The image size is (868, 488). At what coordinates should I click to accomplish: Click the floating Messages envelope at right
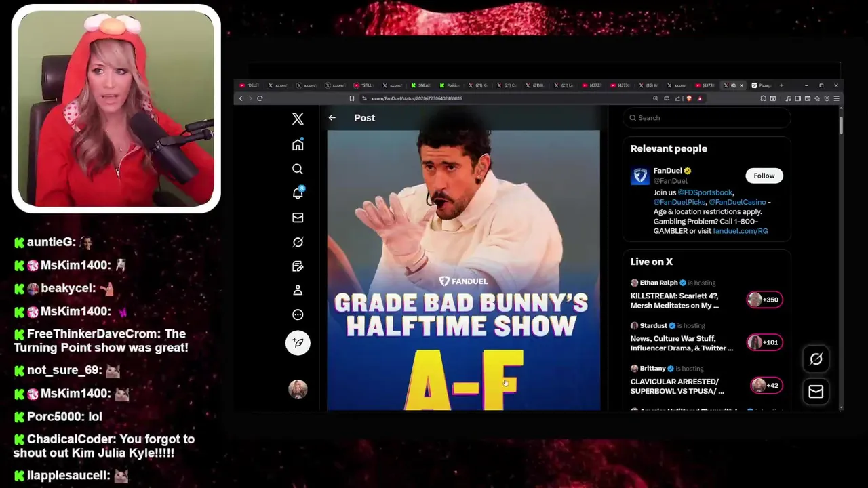816,391
